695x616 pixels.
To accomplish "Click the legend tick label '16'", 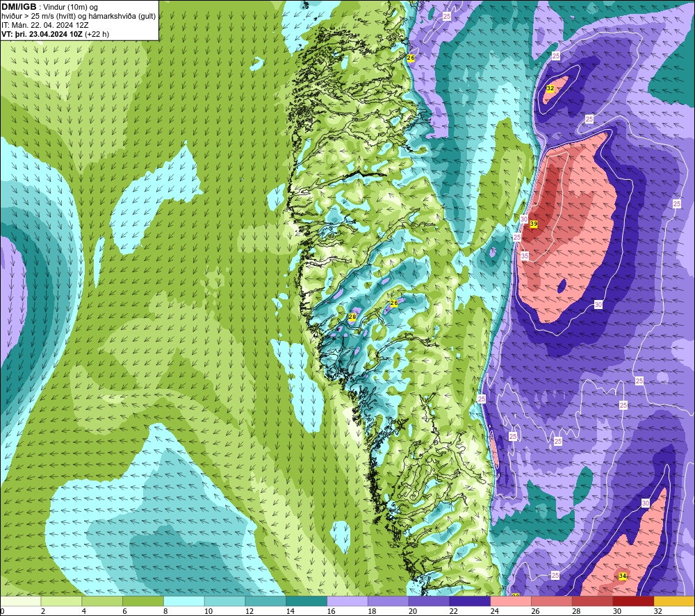I will pyautogui.click(x=331, y=611).
